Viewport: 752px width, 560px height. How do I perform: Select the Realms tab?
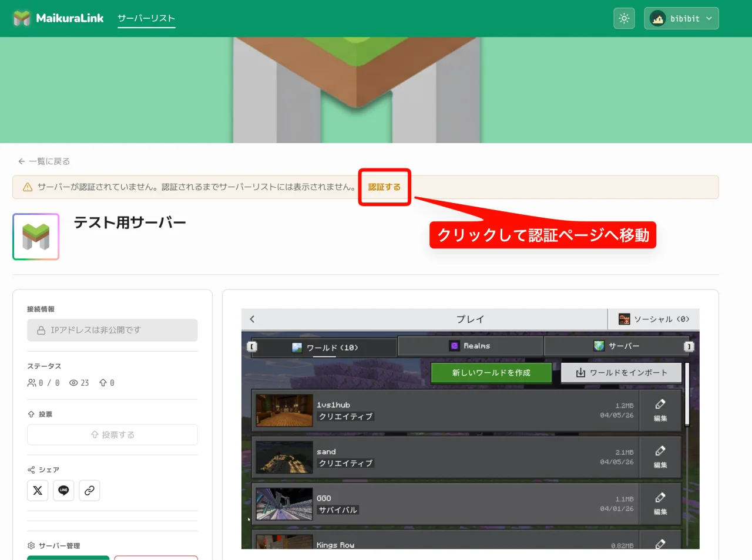tap(470, 346)
